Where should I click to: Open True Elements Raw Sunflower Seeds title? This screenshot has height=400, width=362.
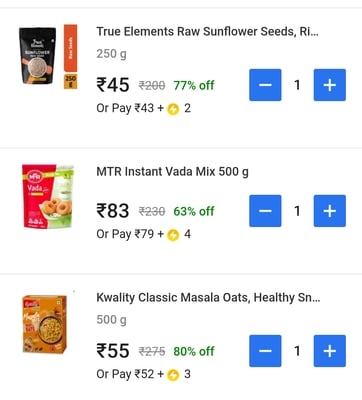click(x=207, y=32)
